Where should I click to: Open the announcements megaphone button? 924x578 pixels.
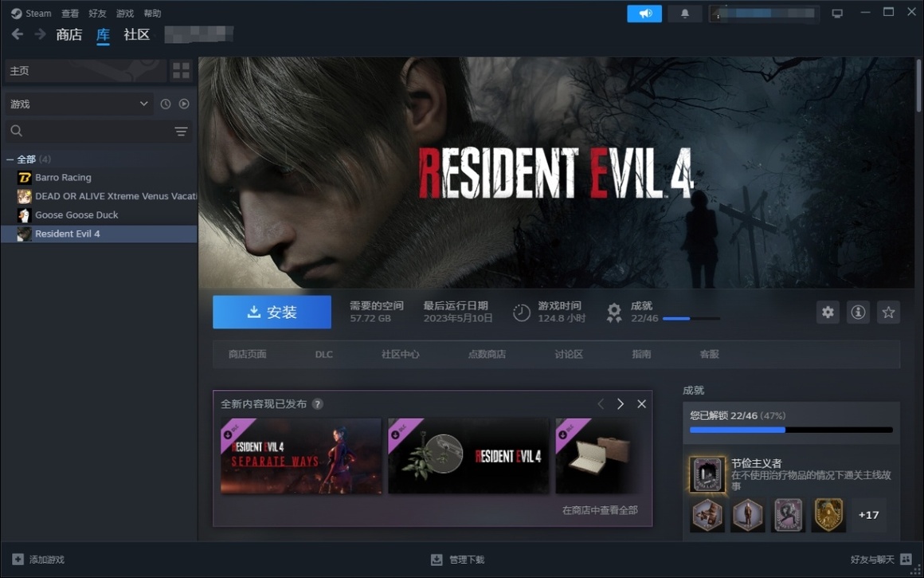coord(644,14)
